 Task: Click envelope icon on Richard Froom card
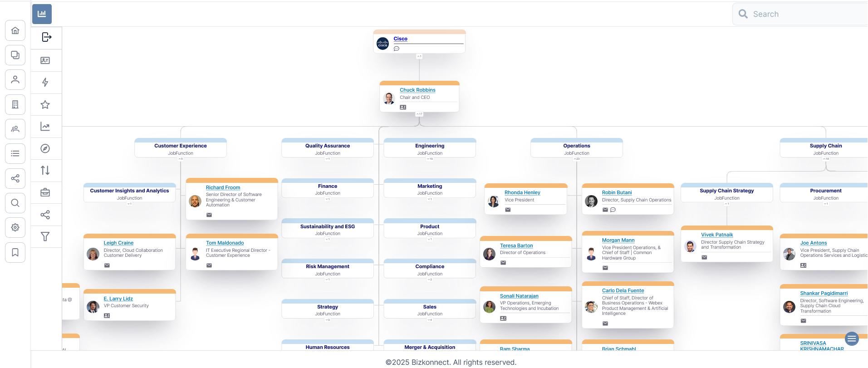tap(209, 215)
